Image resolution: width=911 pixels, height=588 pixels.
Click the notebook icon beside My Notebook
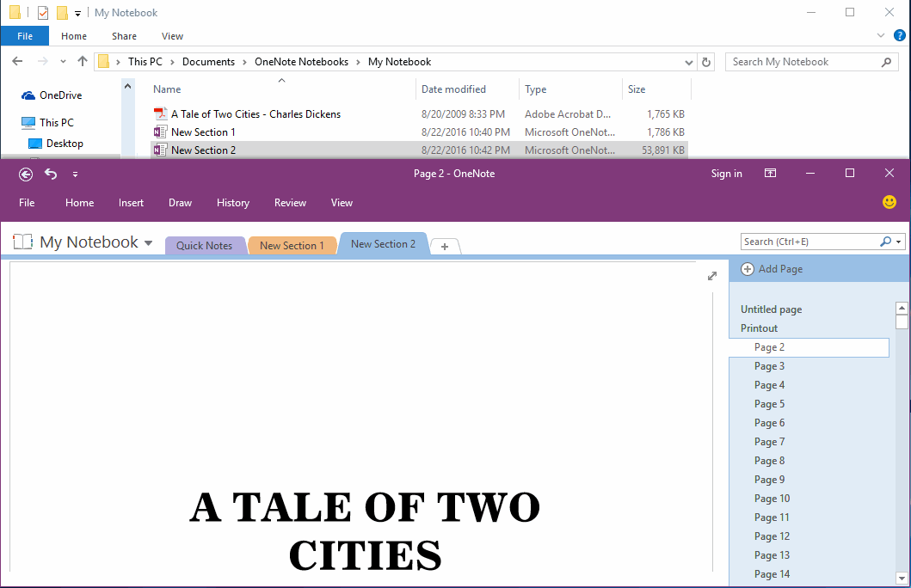pos(22,242)
